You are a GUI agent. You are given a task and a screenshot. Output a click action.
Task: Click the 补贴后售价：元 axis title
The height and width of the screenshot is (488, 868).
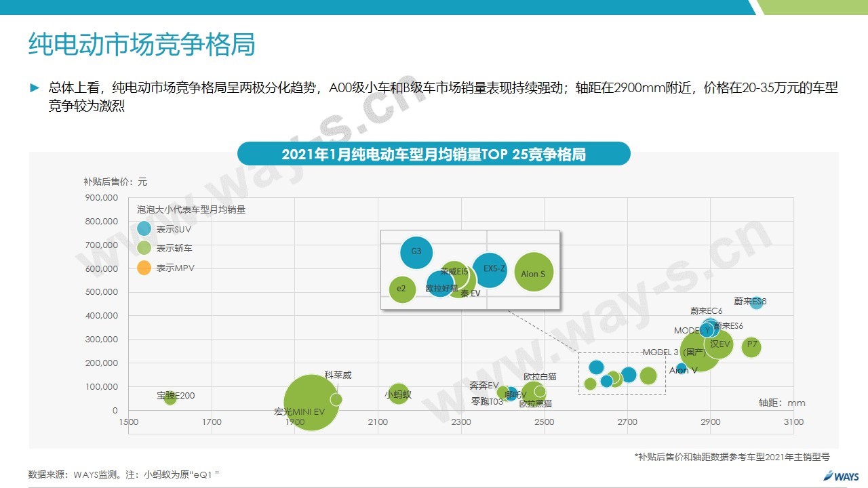115,182
